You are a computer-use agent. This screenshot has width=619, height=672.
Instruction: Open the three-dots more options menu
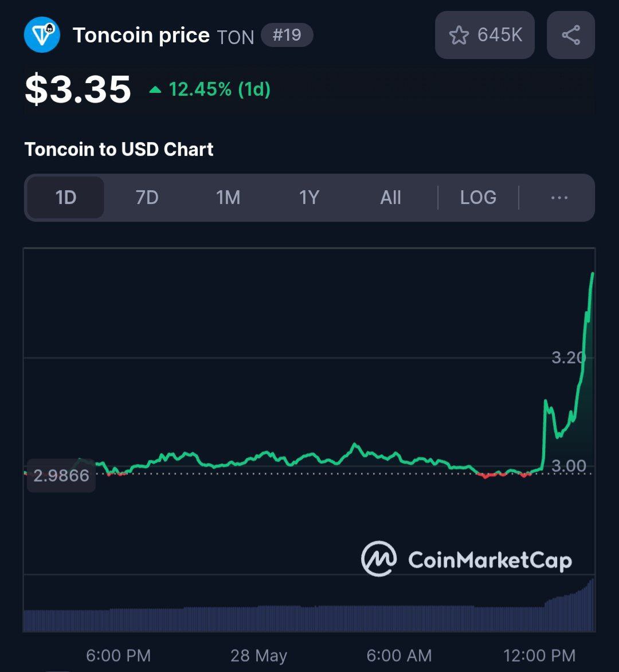coord(559,198)
